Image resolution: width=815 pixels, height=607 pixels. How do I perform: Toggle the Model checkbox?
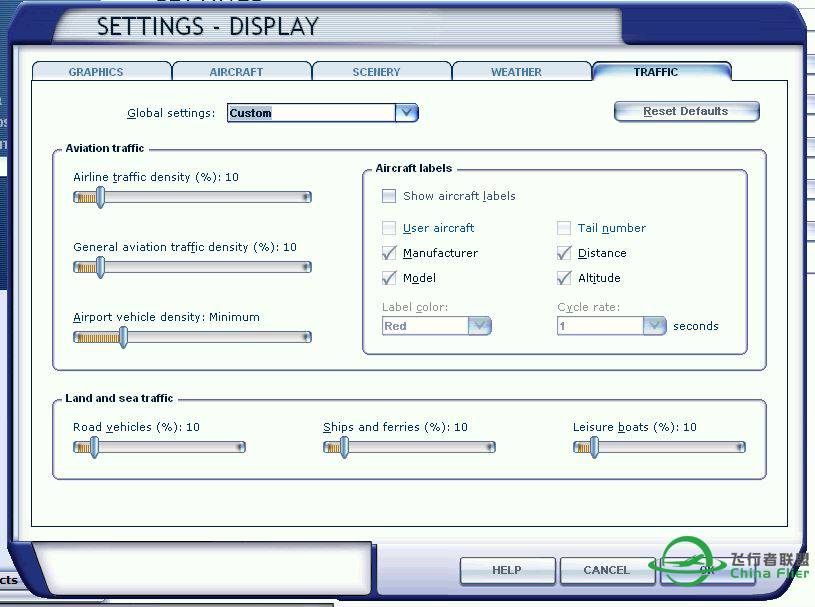pos(389,278)
